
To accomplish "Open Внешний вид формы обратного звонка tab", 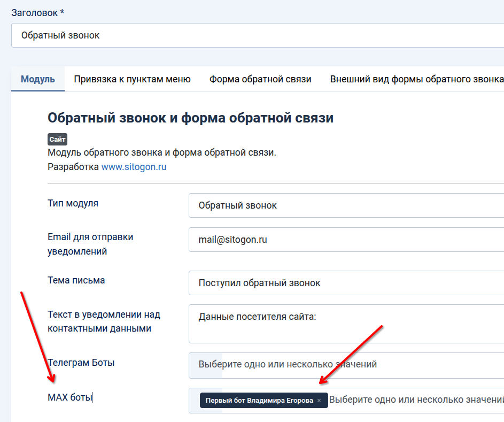I will [416, 79].
